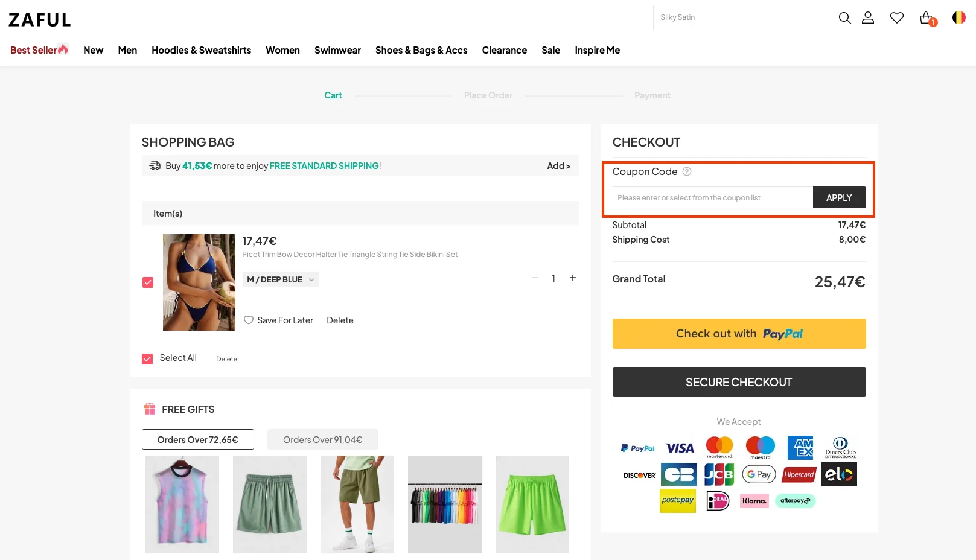Click the Coupon Code help icon
This screenshot has height=560, width=976.
[687, 172]
